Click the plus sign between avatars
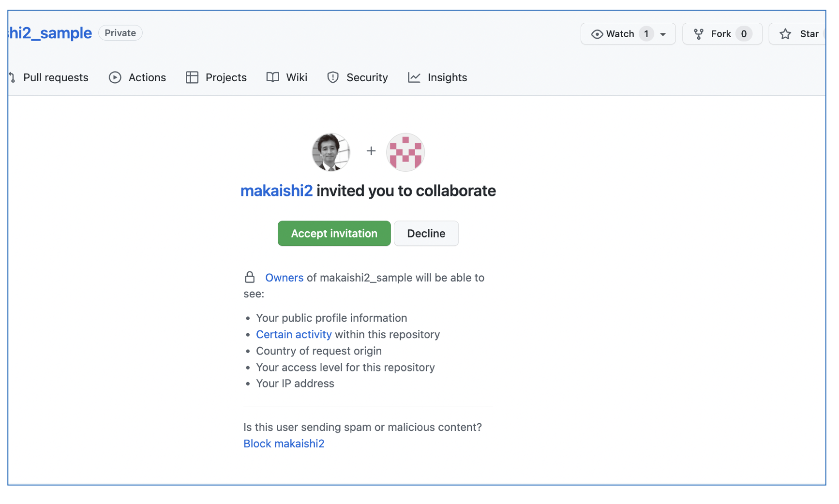839x504 pixels. (x=371, y=151)
